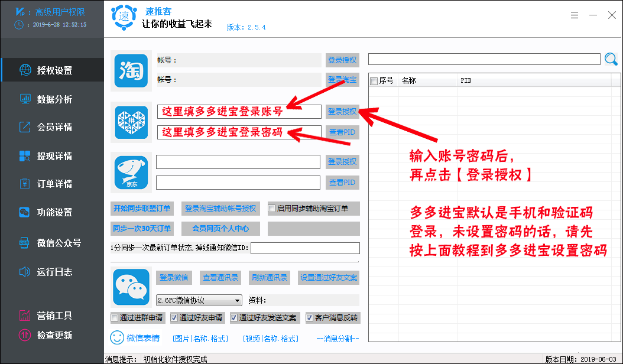Image resolution: width=623 pixels, height=364 pixels.
Task: Click 会员网页个人中心 button
Action: click(220, 229)
